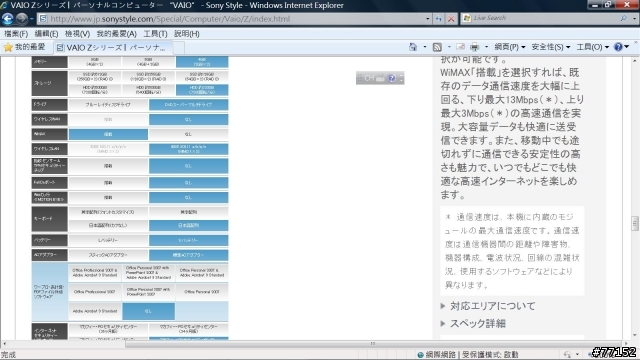
Task: Go back with the Back arrow button
Action: (x=8, y=19)
